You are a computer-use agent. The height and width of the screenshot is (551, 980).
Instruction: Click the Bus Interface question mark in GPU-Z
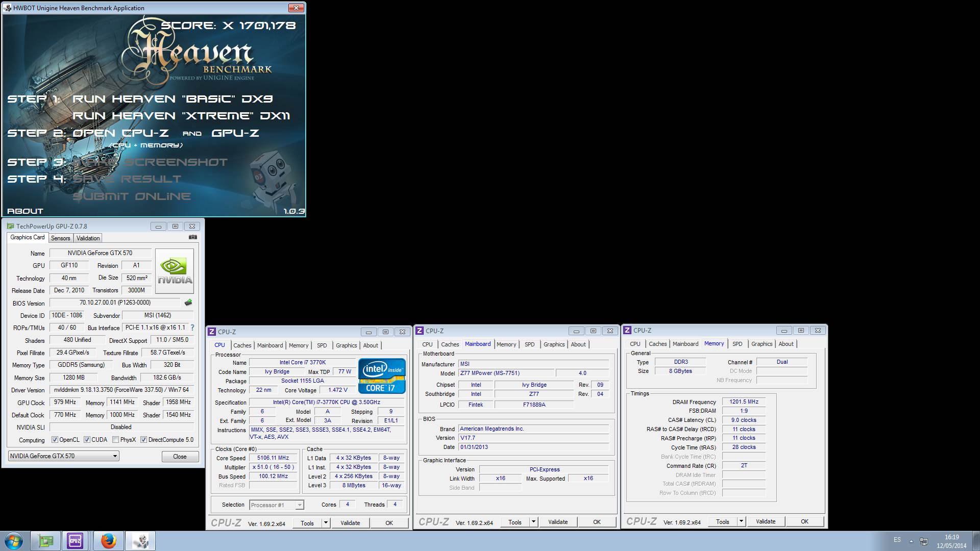192,328
